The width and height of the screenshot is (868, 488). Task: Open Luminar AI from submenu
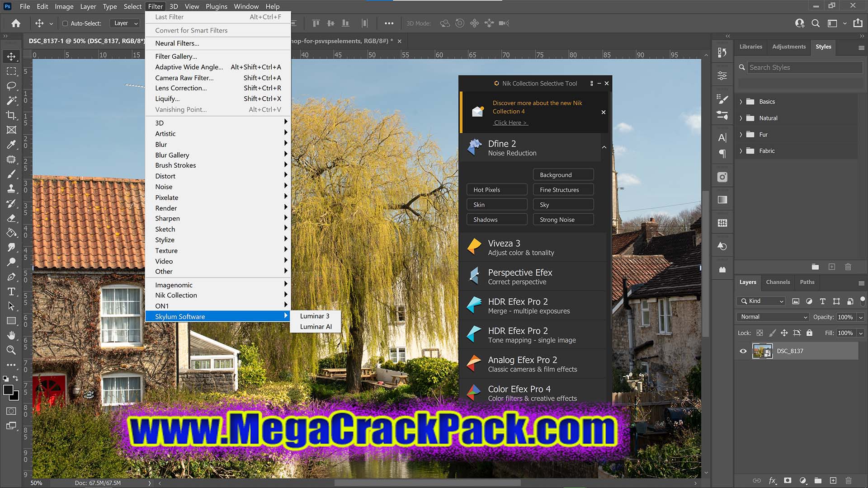click(316, 327)
